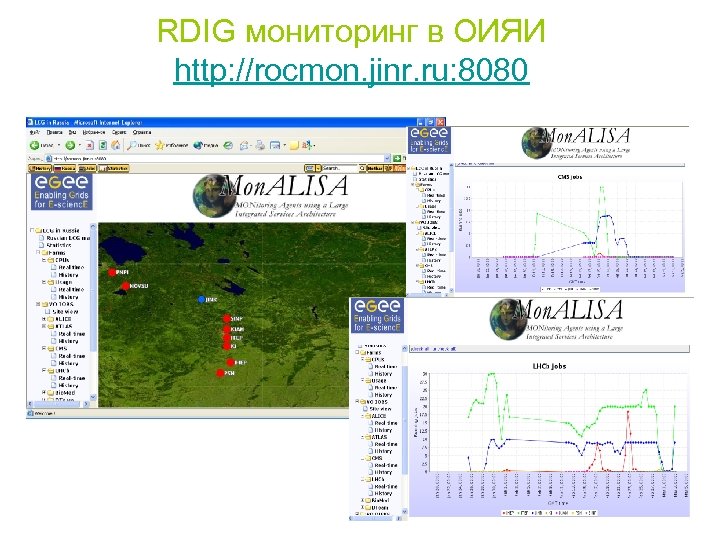The image size is (720, 540).
Task: Open the Media globe icon in the IE toolbar
Action: coord(205,145)
